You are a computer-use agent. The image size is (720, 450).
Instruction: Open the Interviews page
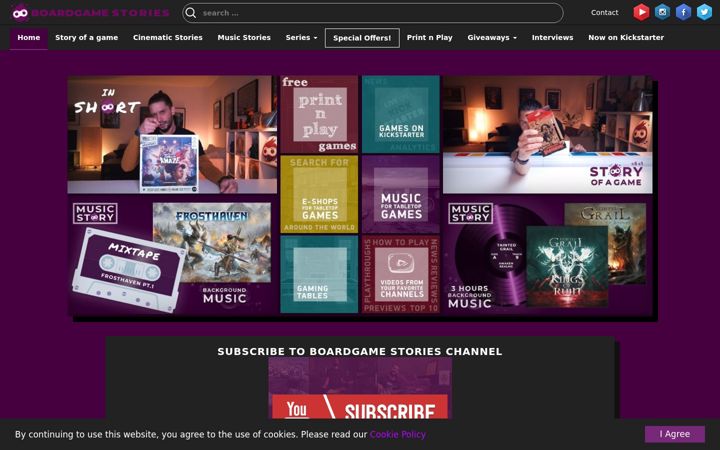point(552,38)
